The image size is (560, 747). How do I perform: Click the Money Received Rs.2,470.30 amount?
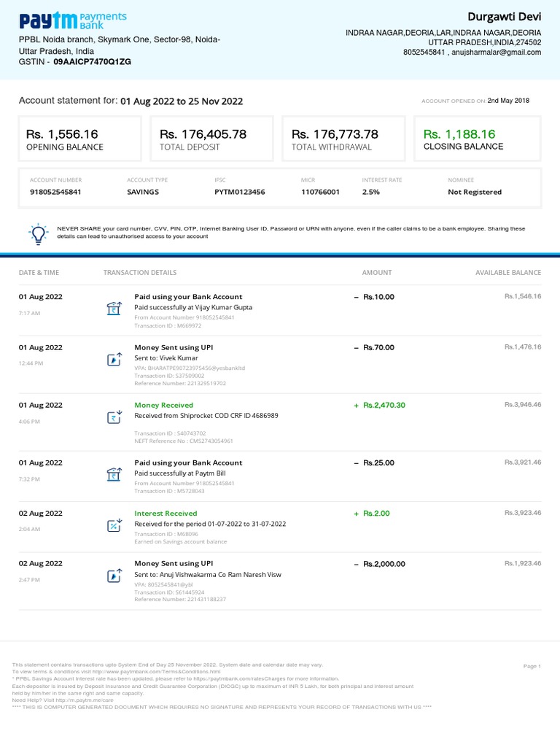click(384, 405)
